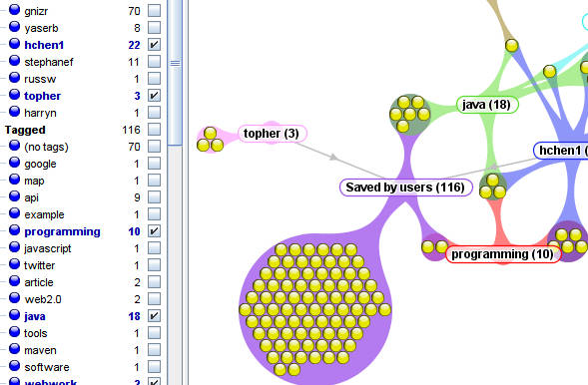Click the "java (18)" node label
Viewport: 588px width, 385px height.
point(487,105)
